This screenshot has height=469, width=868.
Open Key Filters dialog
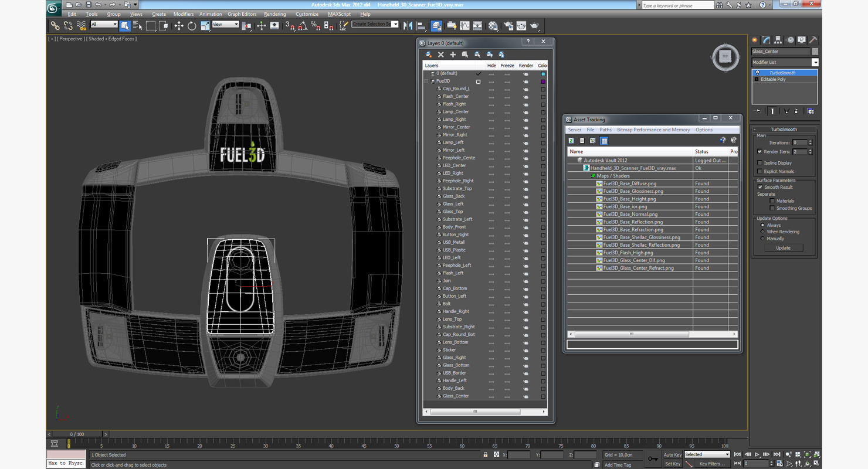coord(712,464)
